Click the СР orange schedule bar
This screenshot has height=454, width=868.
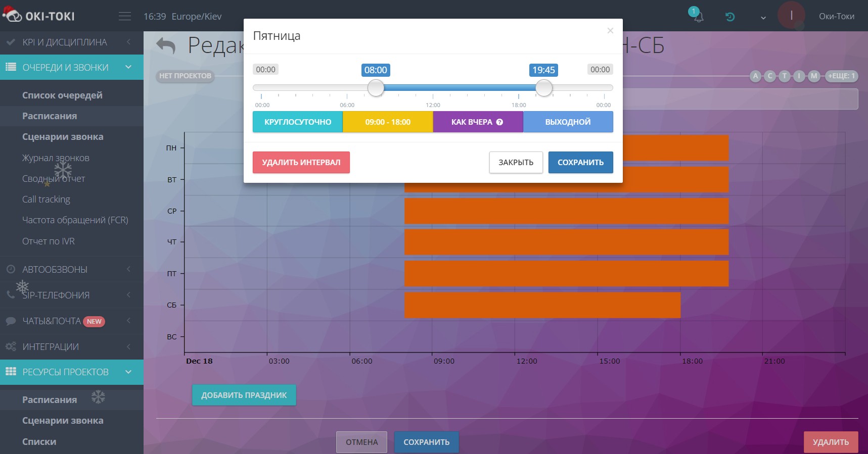[x=566, y=211]
